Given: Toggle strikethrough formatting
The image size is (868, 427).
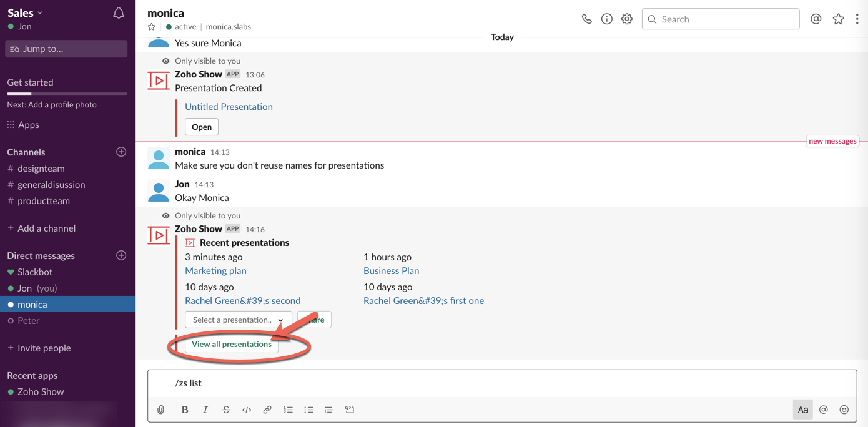Looking at the screenshot, I should click(x=226, y=410).
